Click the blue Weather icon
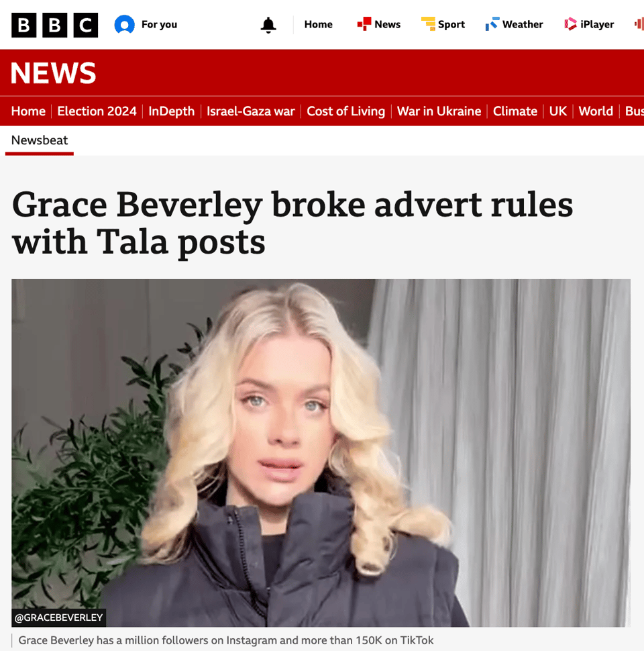Image resolution: width=644 pixels, height=651 pixels. click(492, 23)
